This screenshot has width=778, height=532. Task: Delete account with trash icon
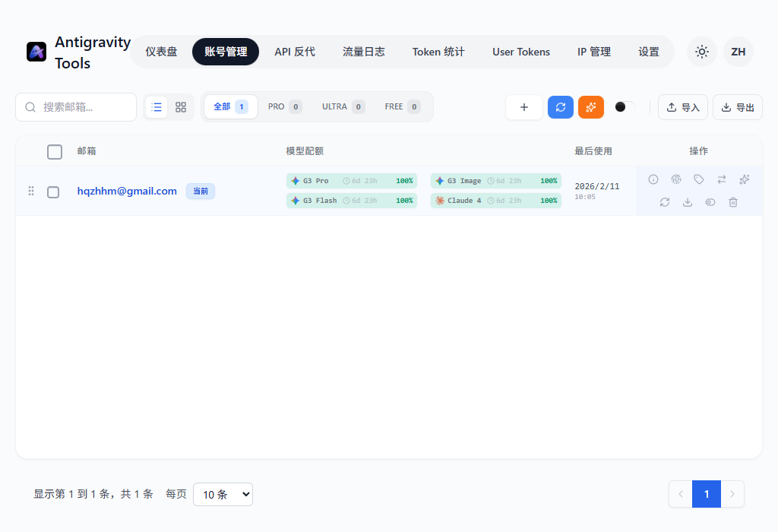733,202
